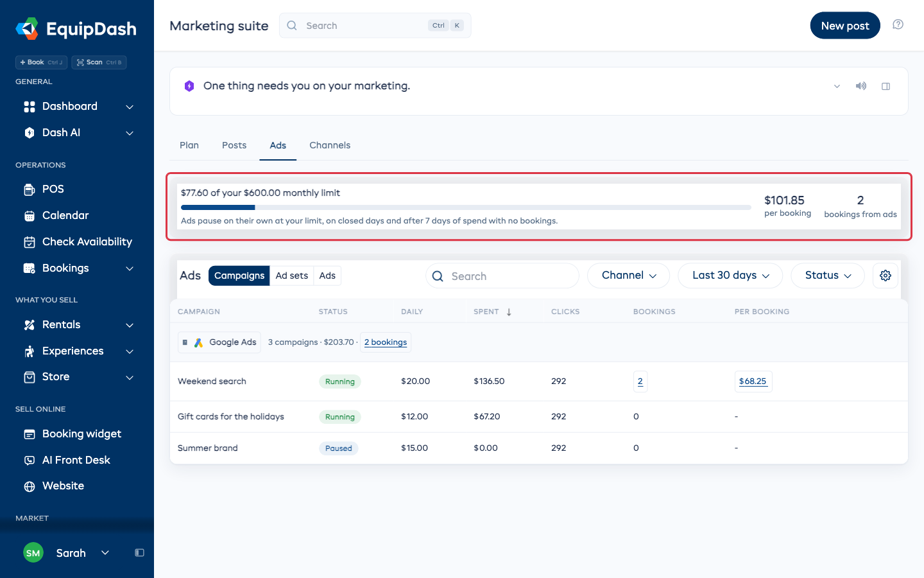Open Sarah user menu chevron
This screenshot has width=924, height=578.
[105, 553]
